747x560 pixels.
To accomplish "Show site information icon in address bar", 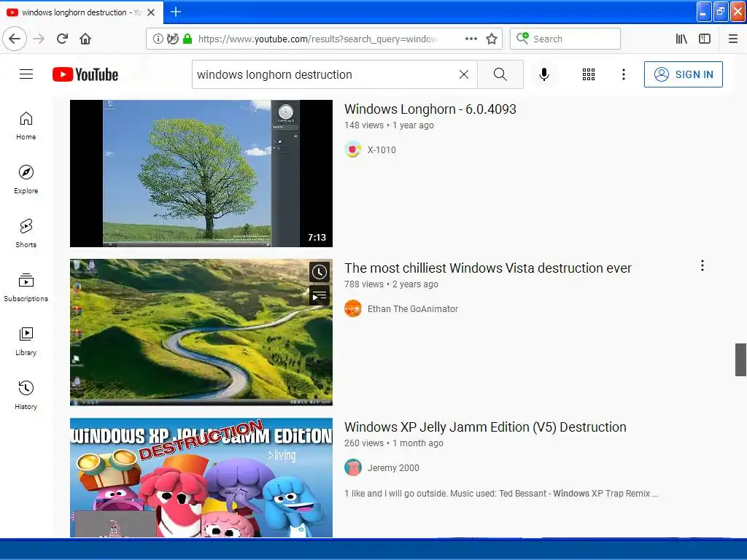I will coord(158,39).
